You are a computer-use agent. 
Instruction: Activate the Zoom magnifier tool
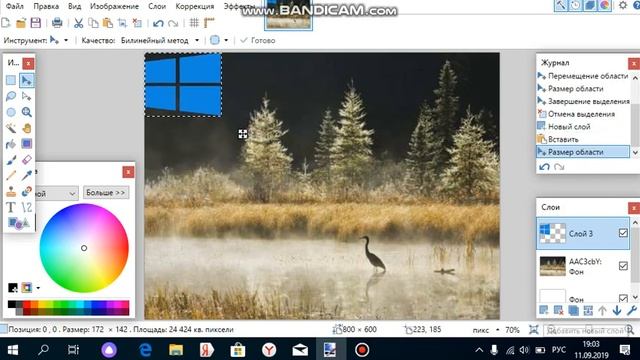[x=27, y=112]
